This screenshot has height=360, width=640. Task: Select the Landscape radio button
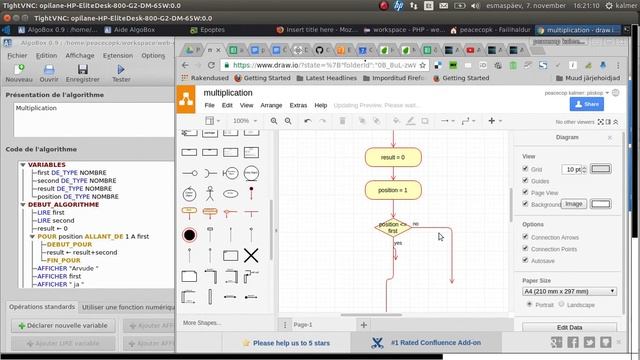click(561, 304)
